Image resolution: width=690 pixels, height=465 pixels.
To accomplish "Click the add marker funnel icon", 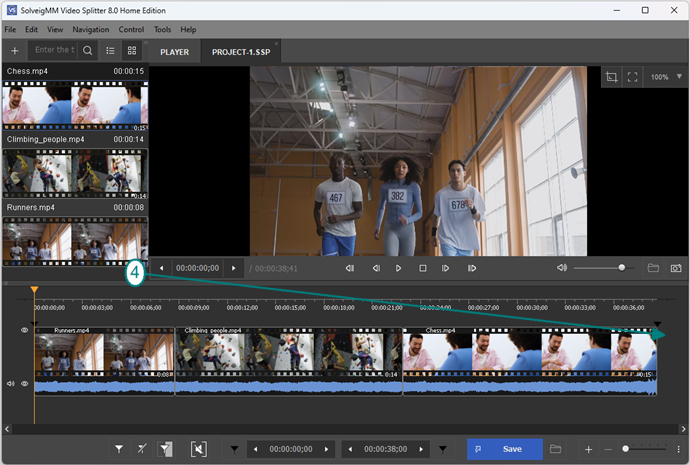I will [x=119, y=449].
